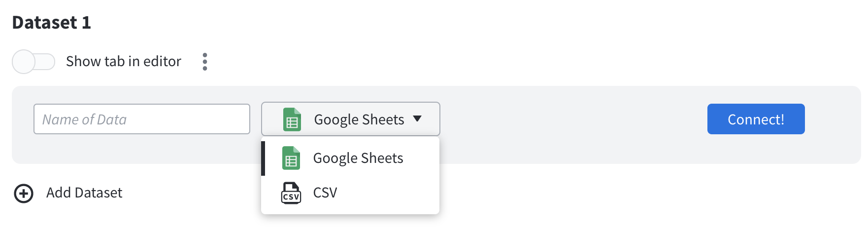Click the green Sheets icon in the selector button
Image resolution: width=868 pixels, height=234 pixels.
click(292, 119)
